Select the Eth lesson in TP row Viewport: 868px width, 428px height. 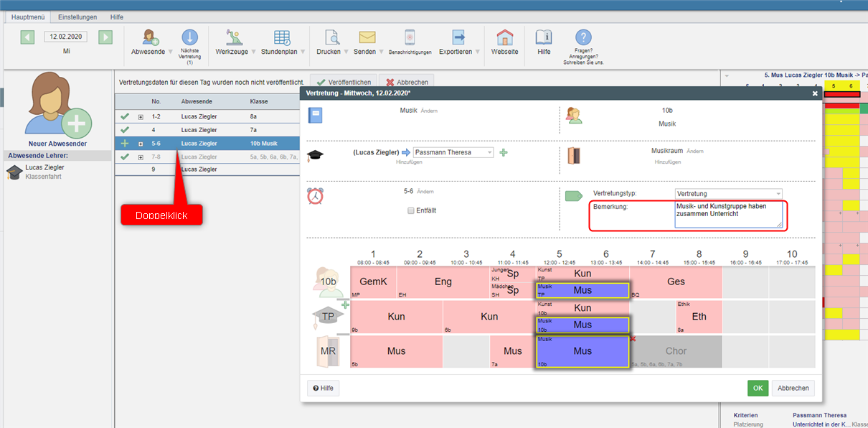[x=699, y=317]
